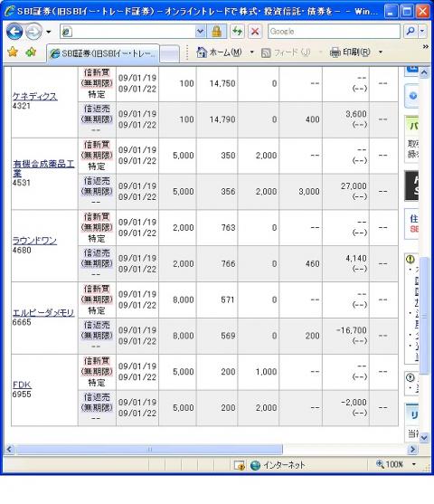Open the FDK stock link

coord(22,385)
